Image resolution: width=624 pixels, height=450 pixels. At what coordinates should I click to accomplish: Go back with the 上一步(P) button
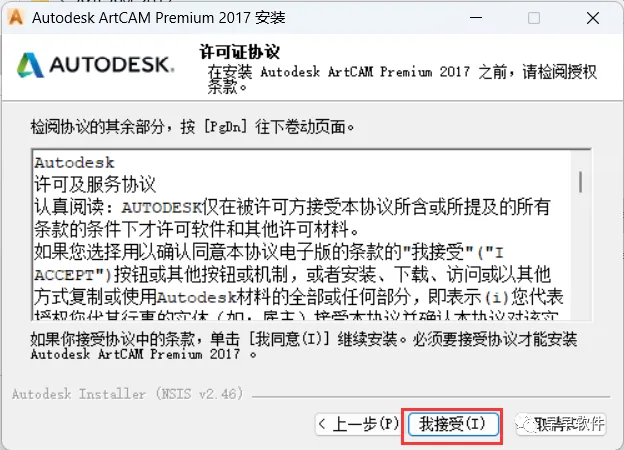click(x=357, y=424)
